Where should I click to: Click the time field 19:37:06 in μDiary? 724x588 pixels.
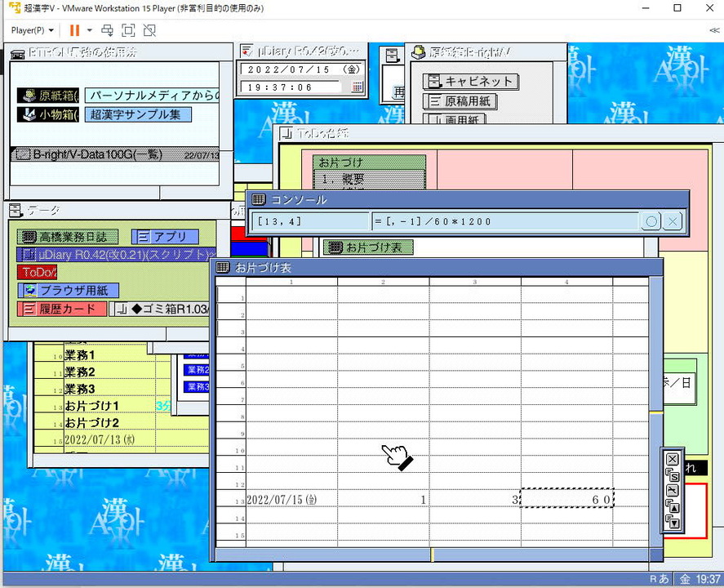tap(290, 87)
